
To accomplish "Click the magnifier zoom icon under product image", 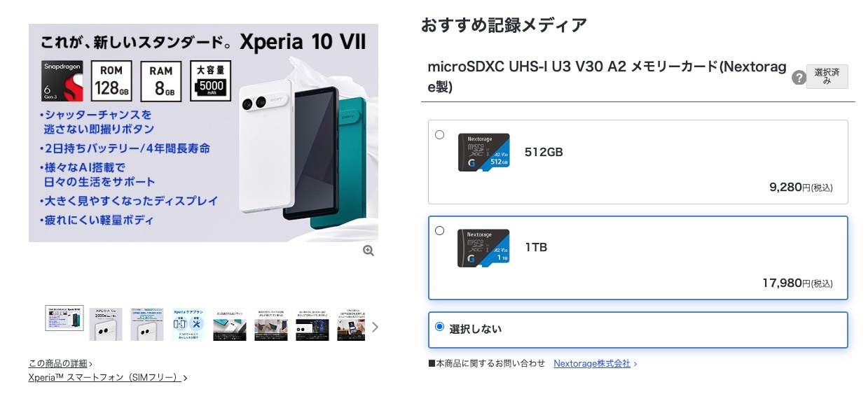I will tap(368, 251).
